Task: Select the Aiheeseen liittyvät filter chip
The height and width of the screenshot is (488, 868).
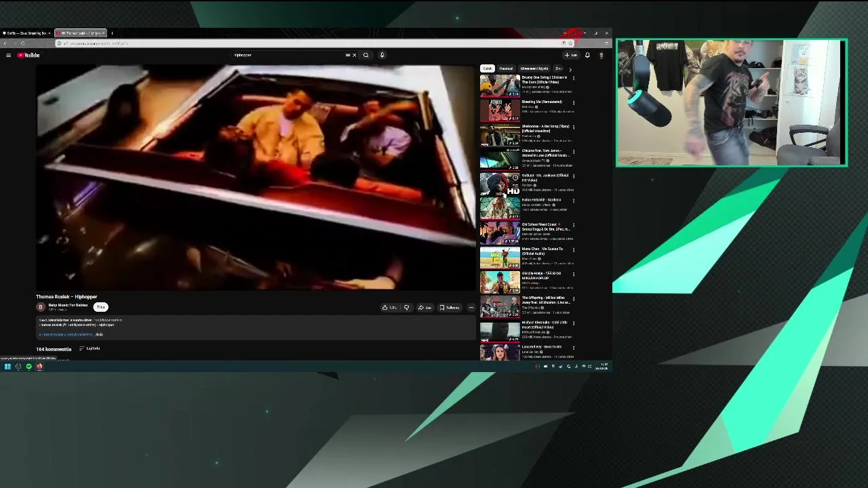Action: [x=534, y=68]
